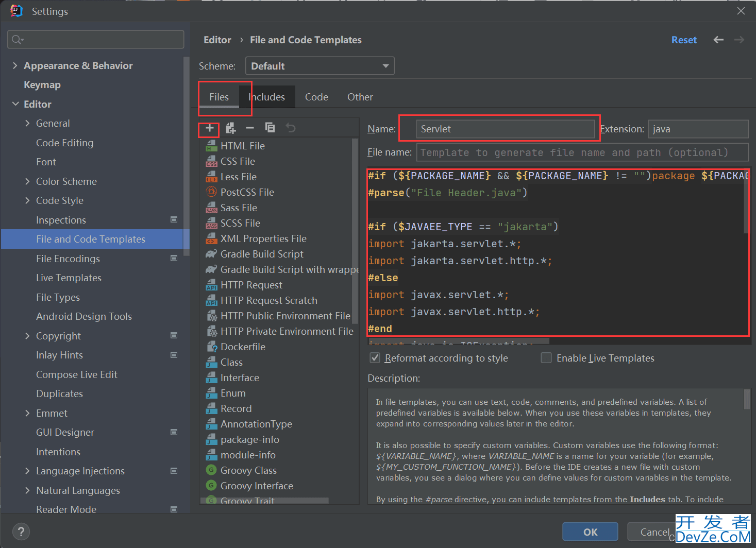
Task: Open File Types settings page
Action: click(58, 297)
